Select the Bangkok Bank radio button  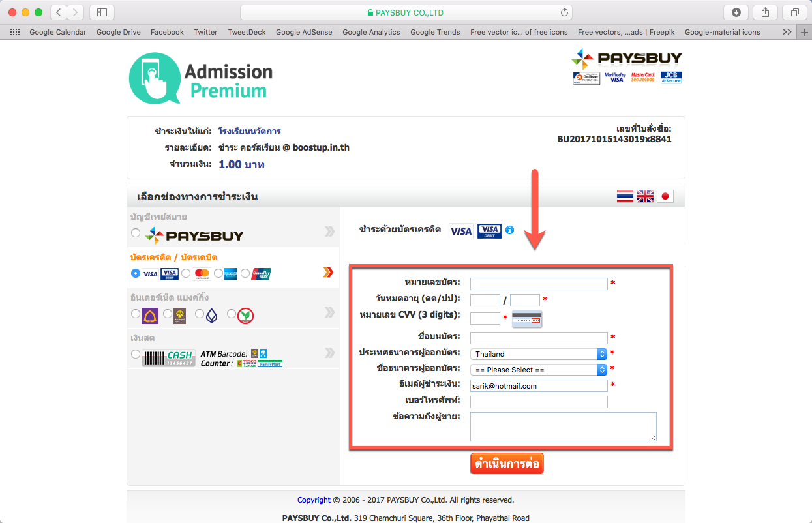(200, 314)
